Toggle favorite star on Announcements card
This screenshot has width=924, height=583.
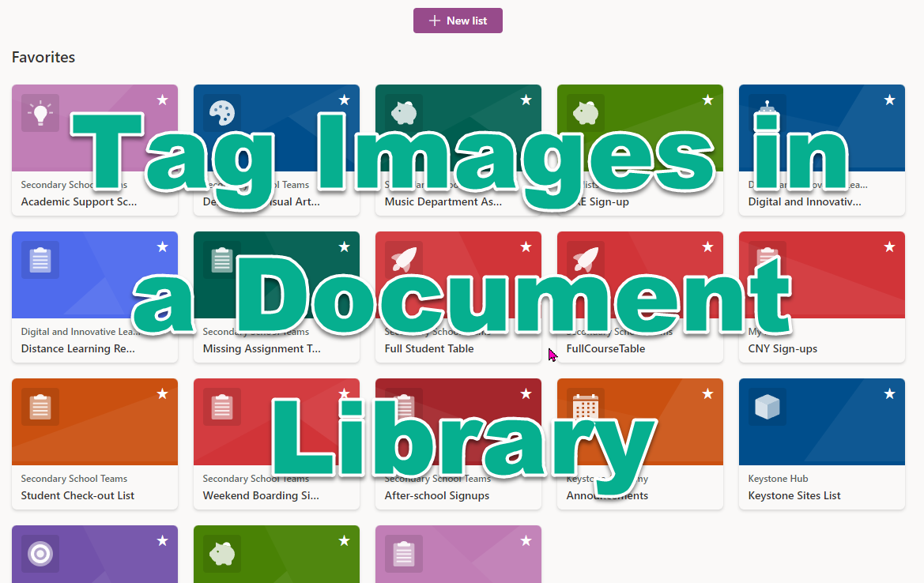707,394
